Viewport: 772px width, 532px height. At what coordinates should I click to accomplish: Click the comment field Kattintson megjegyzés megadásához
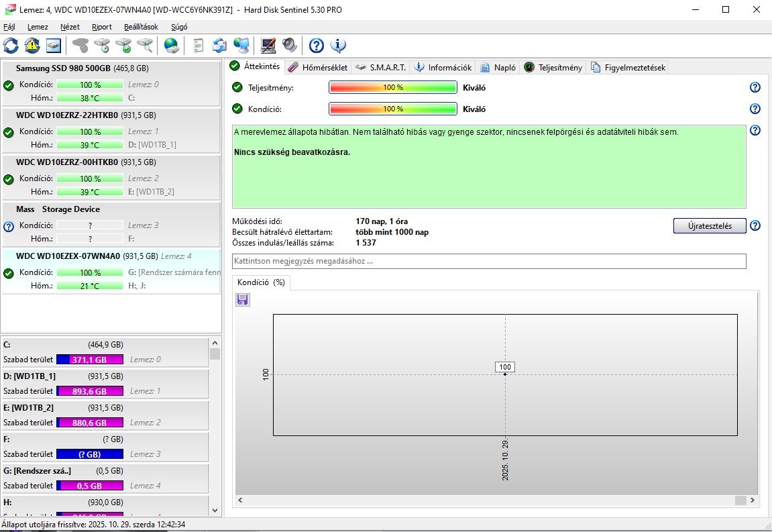489,261
